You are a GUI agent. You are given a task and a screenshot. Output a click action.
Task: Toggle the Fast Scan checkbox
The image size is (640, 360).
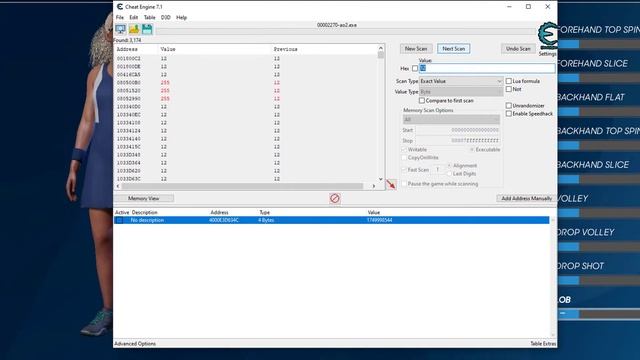click(404, 170)
